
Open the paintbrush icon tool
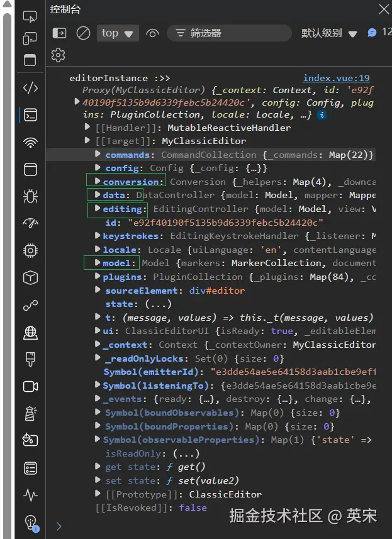30,360
